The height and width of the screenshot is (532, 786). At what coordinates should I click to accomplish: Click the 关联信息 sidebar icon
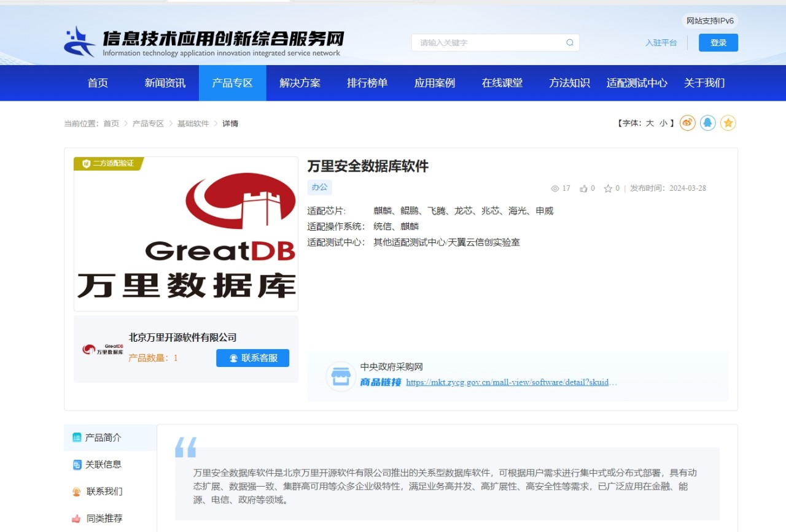coord(77,465)
